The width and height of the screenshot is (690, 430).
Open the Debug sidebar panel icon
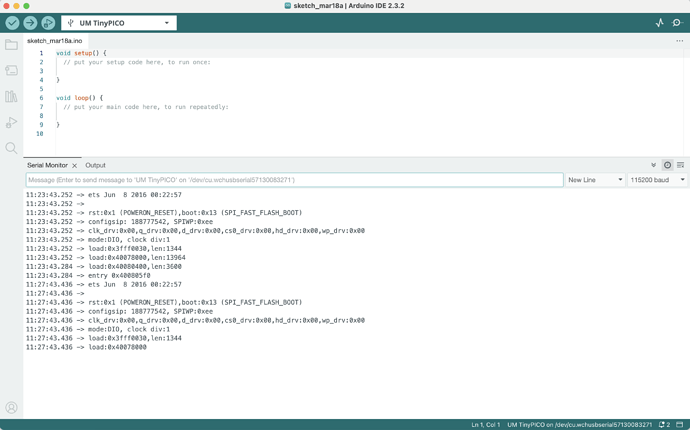coord(11,122)
